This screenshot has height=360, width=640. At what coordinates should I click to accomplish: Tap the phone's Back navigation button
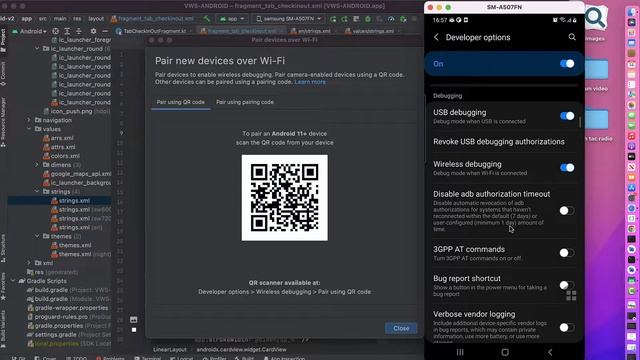coord(550,352)
